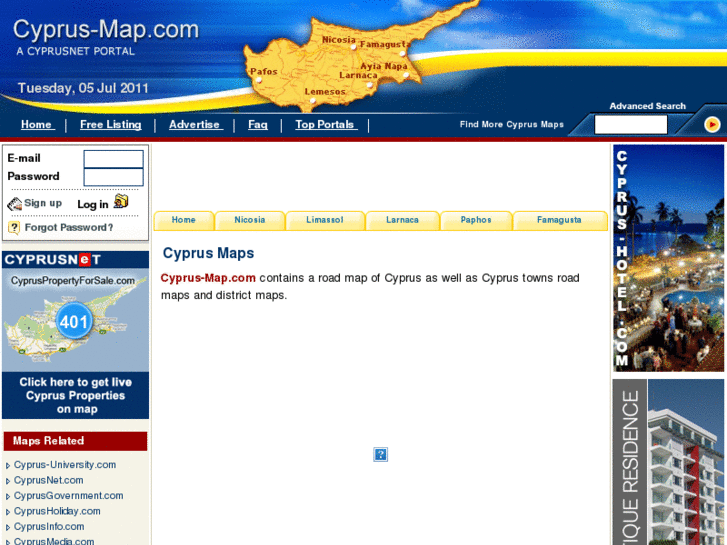Click the Sign up notepad icon
The width and height of the screenshot is (727, 545).
click(14, 204)
